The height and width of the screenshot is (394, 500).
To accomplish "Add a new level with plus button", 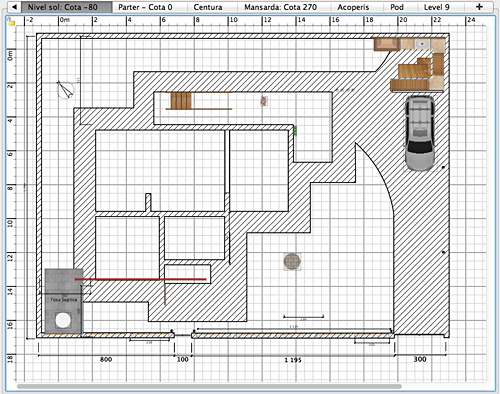I will click(479, 7).
